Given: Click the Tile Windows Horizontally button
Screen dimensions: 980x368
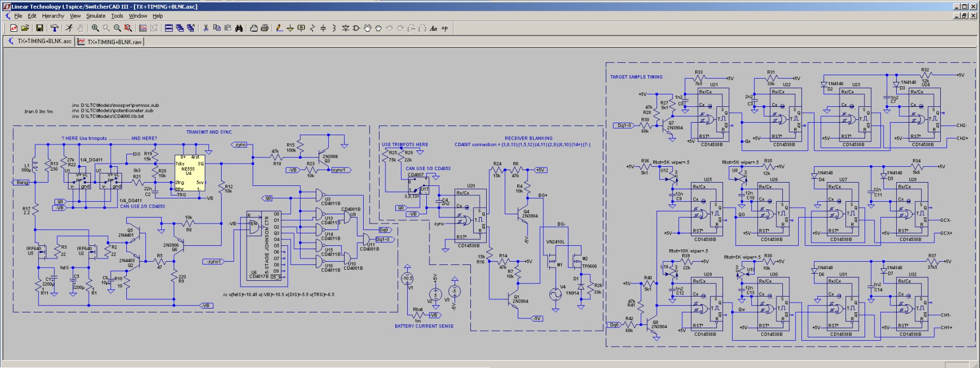Looking at the screenshot, I should tap(169, 28).
